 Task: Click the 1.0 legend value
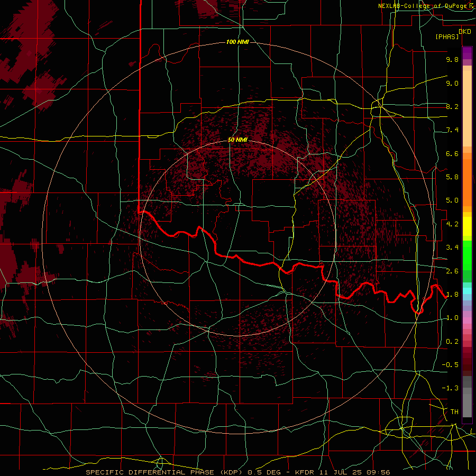[452, 318]
